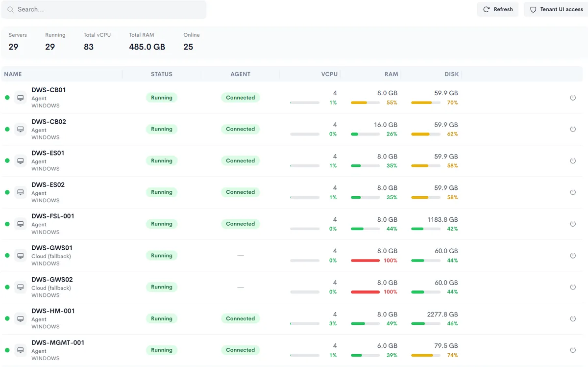Click the power icon for DWS-CB02
The image size is (588, 367).
pos(573,129)
